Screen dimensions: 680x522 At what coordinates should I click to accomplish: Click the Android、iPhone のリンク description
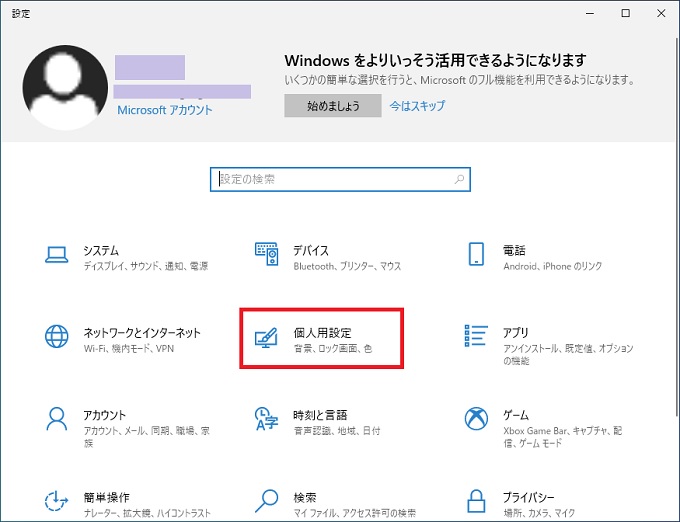point(552,266)
